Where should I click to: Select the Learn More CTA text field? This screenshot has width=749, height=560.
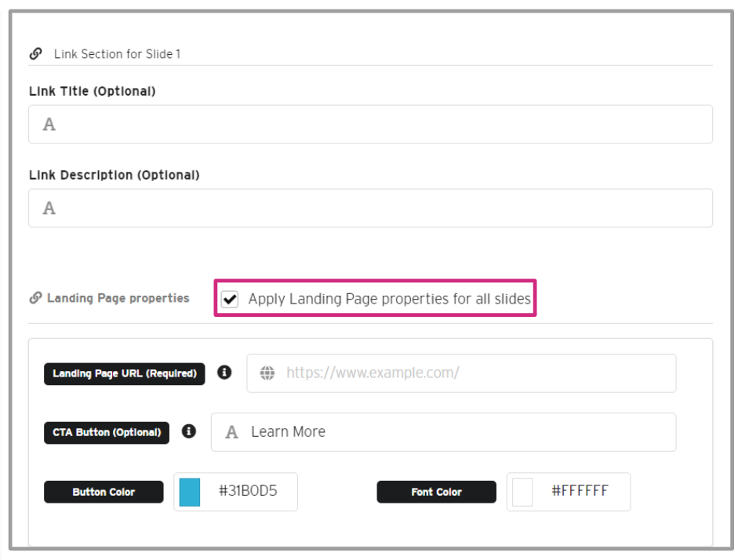455,432
